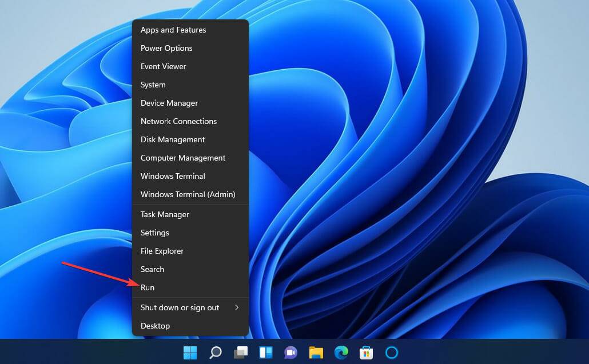Image resolution: width=589 pixels, height=364 pixels.
Task: Select Network Connections
Action: tap(178, 121)
